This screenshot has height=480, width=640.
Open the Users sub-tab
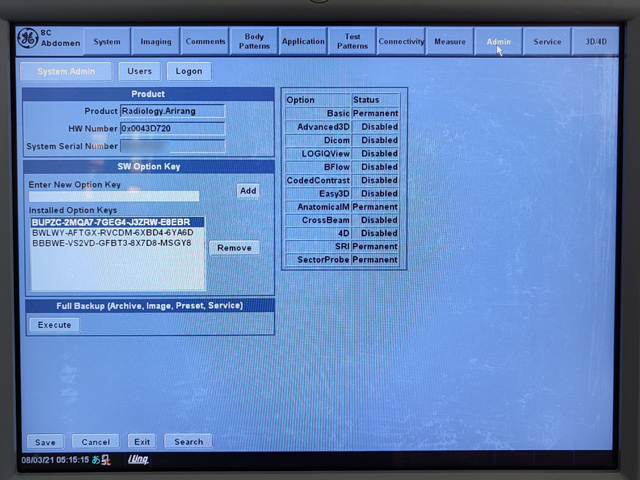coord(139,71)
